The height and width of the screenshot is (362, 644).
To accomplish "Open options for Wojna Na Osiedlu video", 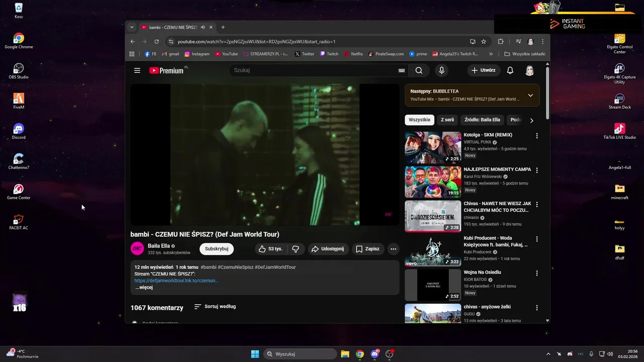I will 537,273.
